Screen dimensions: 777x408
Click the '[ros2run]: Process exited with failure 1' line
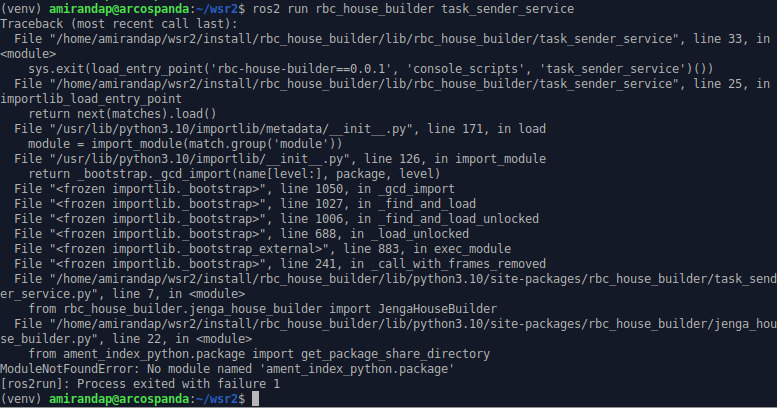click(x=141, y=384)
